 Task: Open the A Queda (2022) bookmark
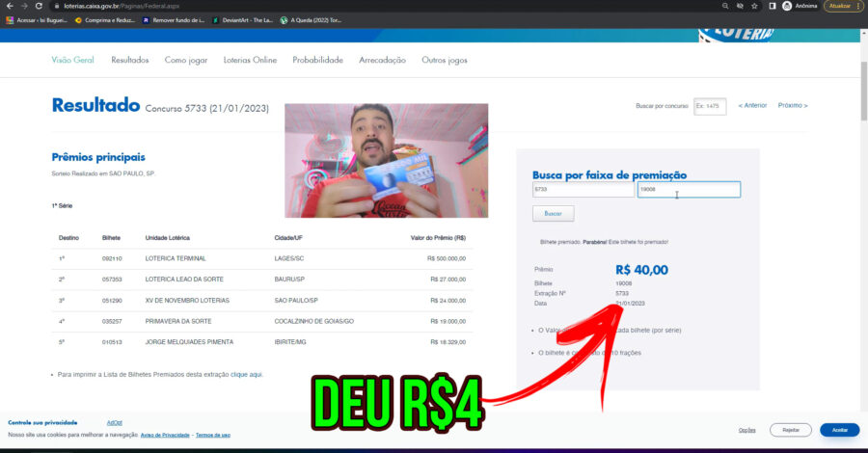click(x=311, y=20)
